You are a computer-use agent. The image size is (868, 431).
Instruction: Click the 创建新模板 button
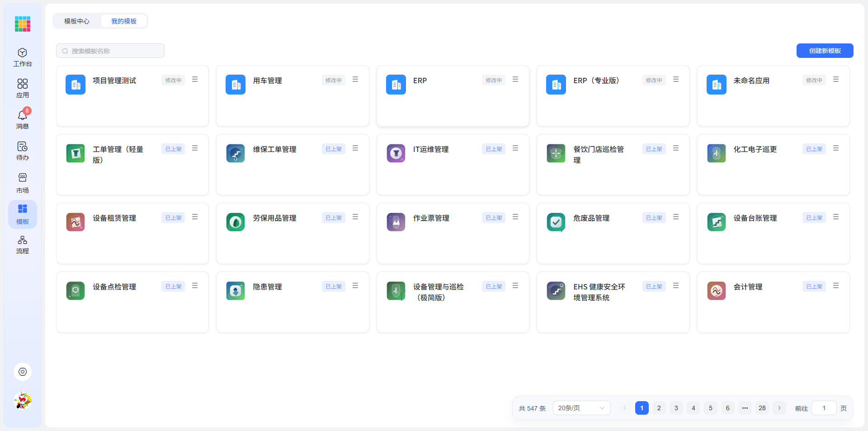click(x=825, y=51)
